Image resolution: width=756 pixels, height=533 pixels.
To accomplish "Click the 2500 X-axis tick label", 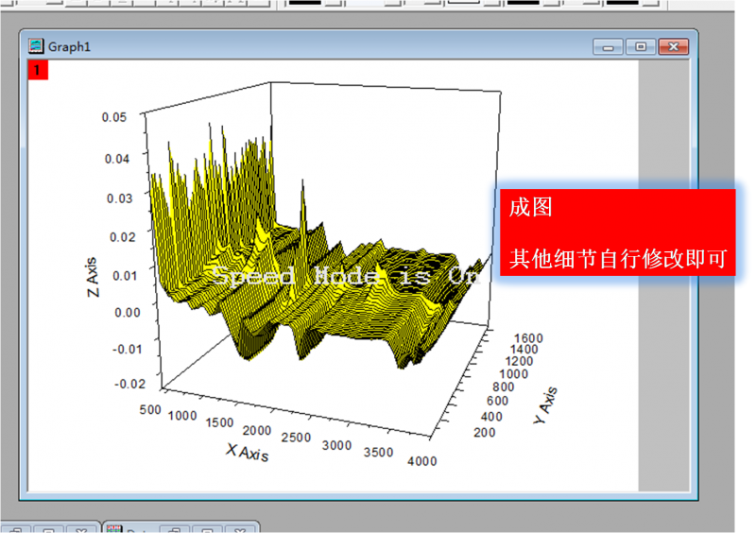I will (296, 438).
